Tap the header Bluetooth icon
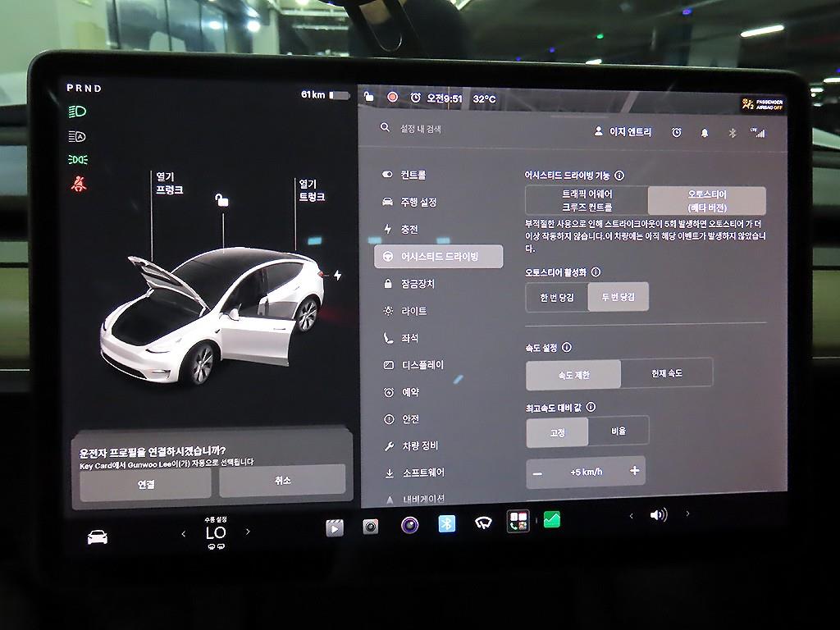This screenshot has height=630, width=840. 733,133
